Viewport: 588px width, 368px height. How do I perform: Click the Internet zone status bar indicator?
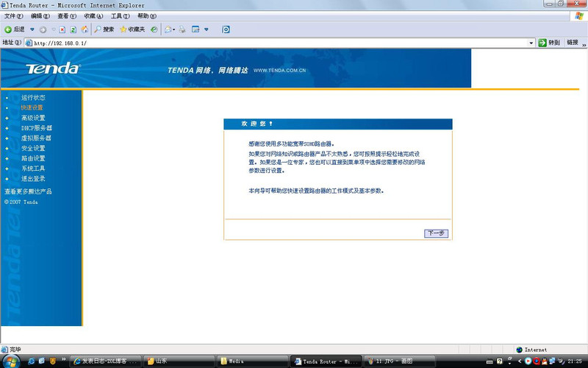pyautogui.click(x=531, y=350)
